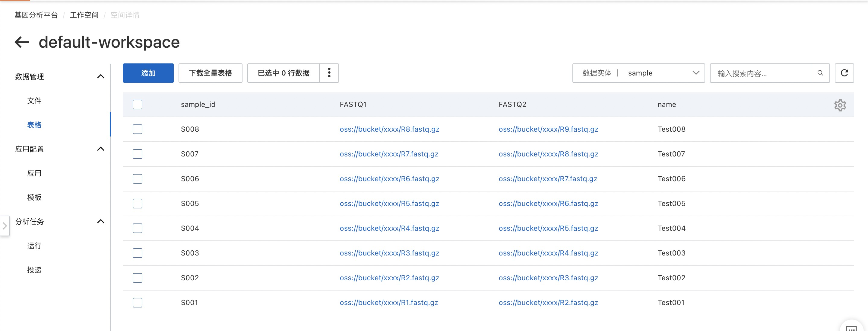Collapse the 分析任务 section
This screenshot has width=868, height=331.
click(x=100, y=221)
